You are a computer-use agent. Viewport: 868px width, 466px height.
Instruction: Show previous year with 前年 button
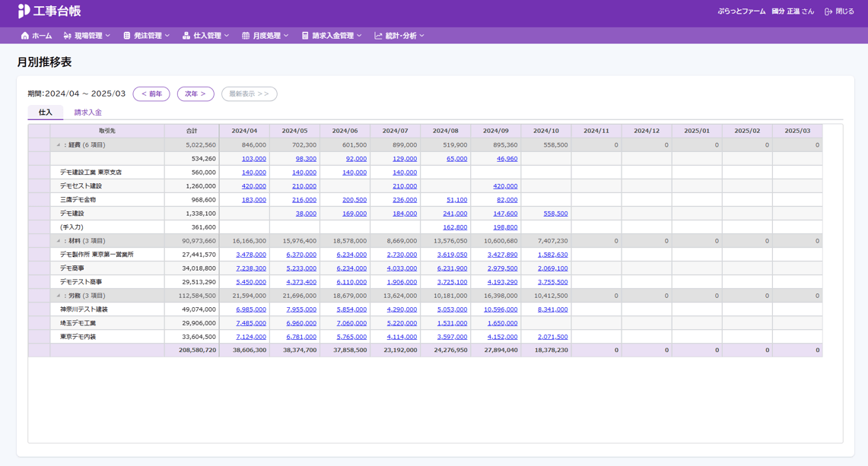(x=151, y=94)
